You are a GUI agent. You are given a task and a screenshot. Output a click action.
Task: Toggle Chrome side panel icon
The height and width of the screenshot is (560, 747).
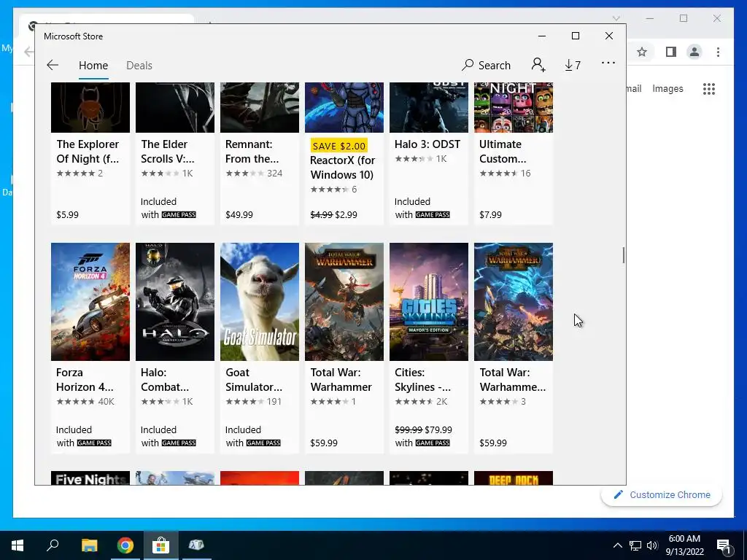(x=671, y=52)
